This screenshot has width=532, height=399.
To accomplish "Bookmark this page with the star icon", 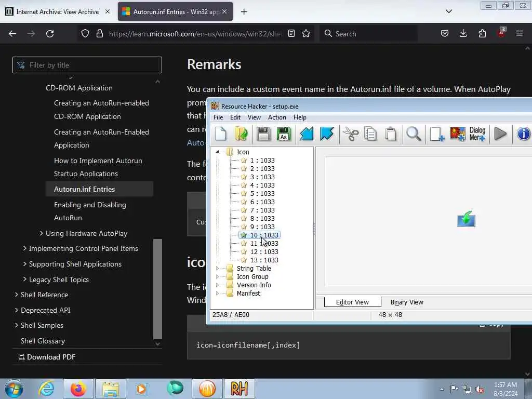I will [306, 34].
